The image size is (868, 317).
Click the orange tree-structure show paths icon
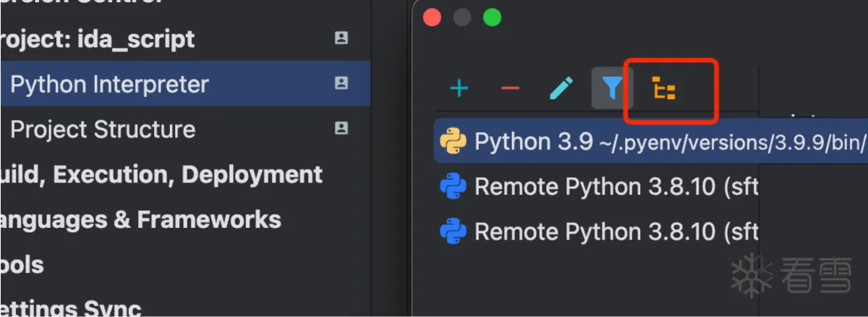coord(664,89)
